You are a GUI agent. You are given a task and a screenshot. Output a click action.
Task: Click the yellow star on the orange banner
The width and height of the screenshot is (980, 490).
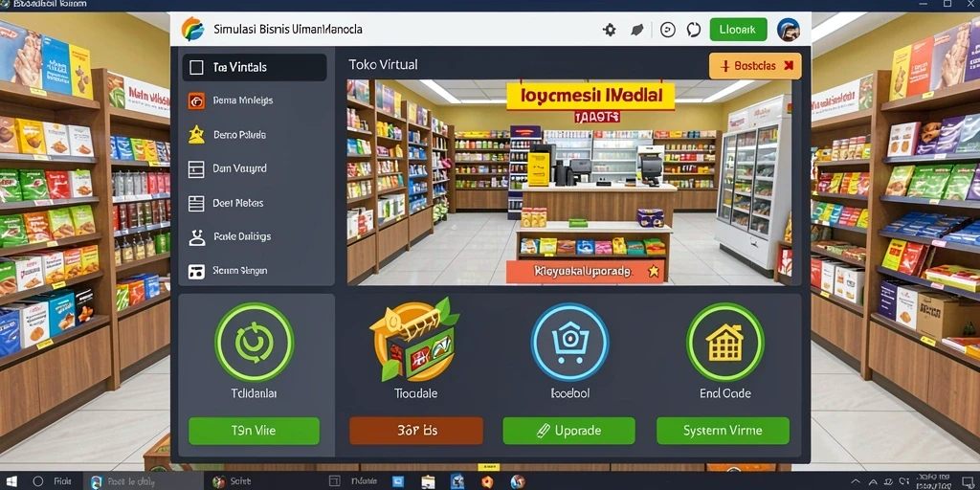pyautogui.click(x=654, y=271)
